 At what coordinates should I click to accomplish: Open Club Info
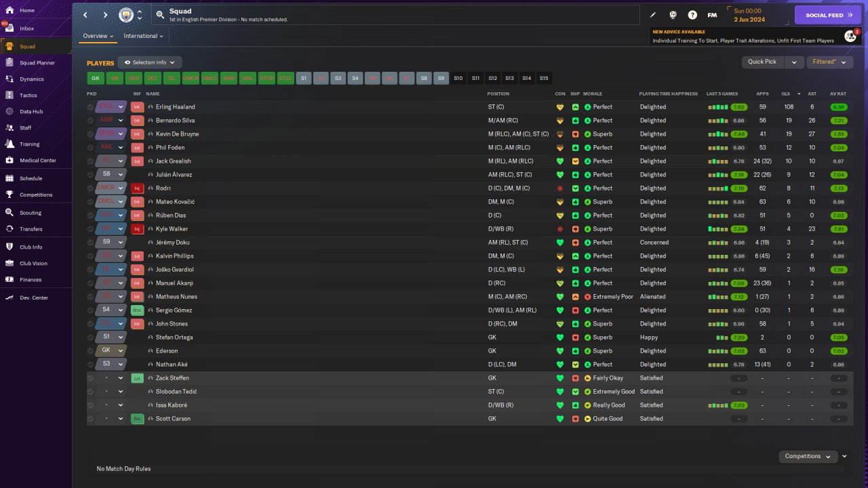coord(31,247)
